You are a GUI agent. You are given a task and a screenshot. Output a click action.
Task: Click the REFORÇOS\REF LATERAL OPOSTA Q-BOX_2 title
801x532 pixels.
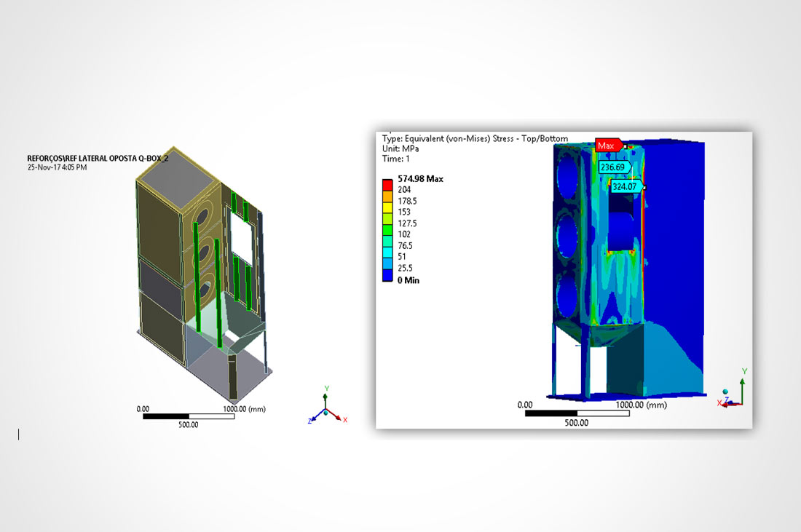pos(97,158)
